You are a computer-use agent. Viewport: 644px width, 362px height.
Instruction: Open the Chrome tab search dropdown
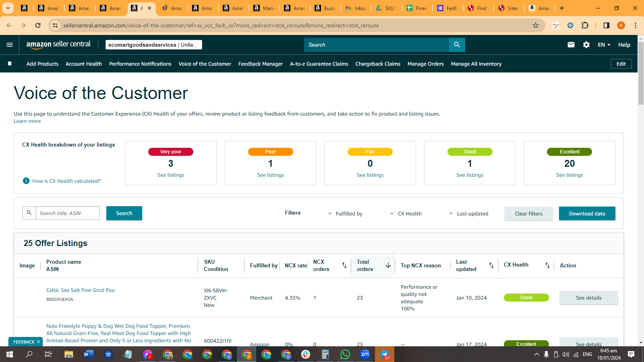[x=8, y=8]
